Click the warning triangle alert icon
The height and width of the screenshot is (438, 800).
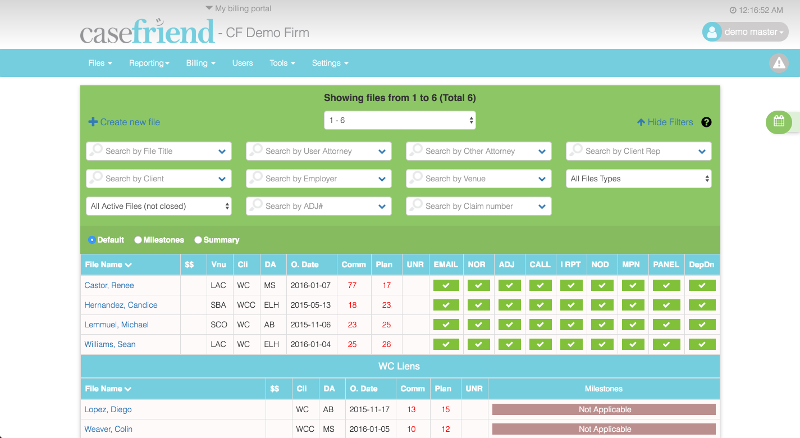click(779, 63)
